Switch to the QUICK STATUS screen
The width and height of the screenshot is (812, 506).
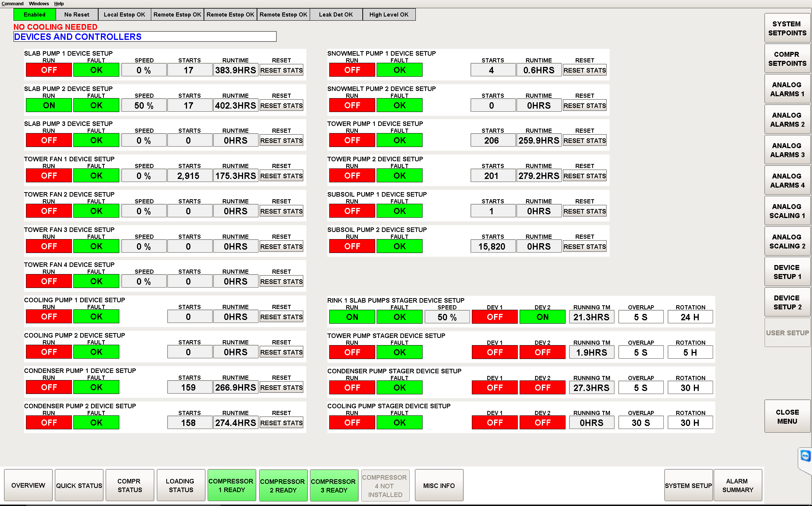(x=79, y=485)
